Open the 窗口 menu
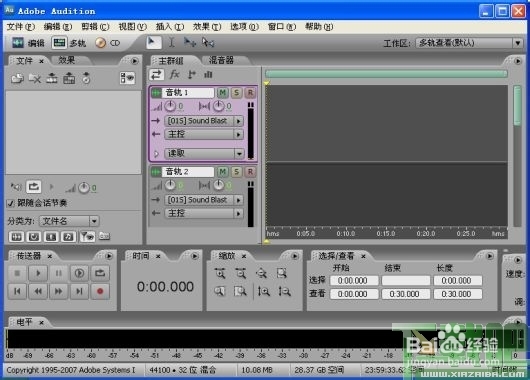530x380 pixels. [282, 27]
